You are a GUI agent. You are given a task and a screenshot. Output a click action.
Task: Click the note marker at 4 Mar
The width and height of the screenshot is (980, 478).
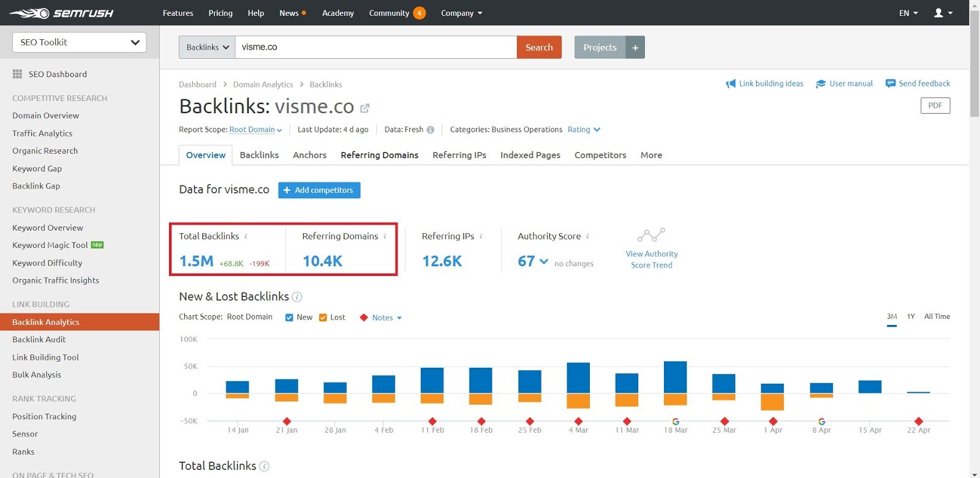click(x=578, y=421)
